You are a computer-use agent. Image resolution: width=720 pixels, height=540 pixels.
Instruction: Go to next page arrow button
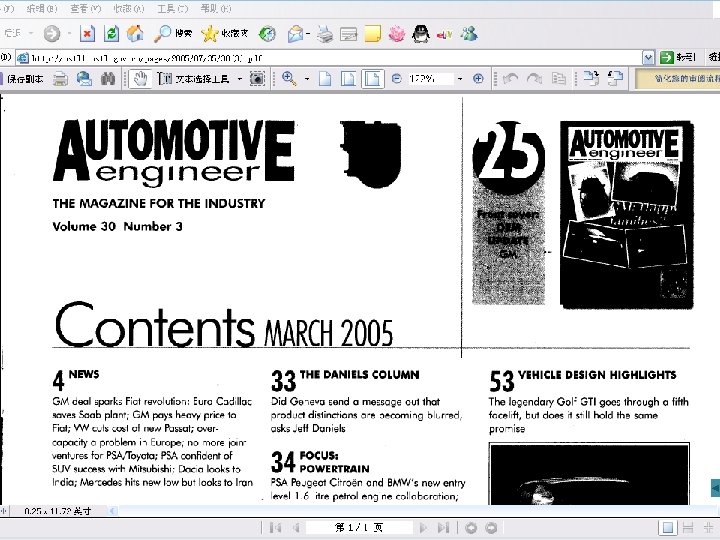(x=423, y=528)
